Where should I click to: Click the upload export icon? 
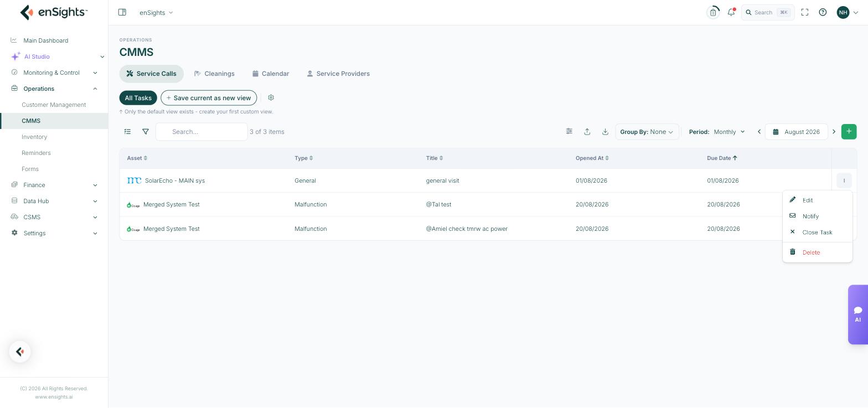[x=587, y=132]
